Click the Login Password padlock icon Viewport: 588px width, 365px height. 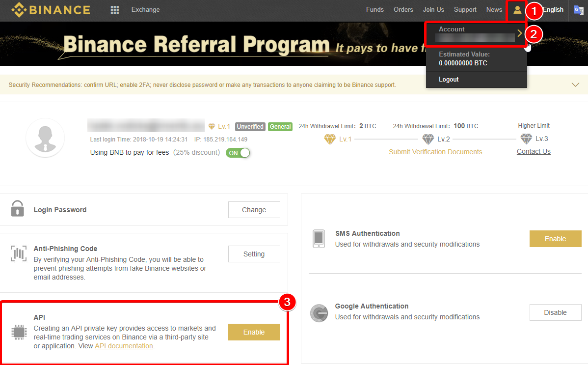pyautogui.click(x=18, y=208)
